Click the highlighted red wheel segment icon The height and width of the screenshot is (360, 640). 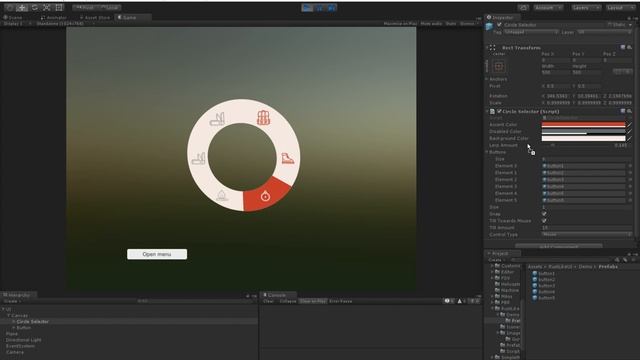click(x=265, y=196)
